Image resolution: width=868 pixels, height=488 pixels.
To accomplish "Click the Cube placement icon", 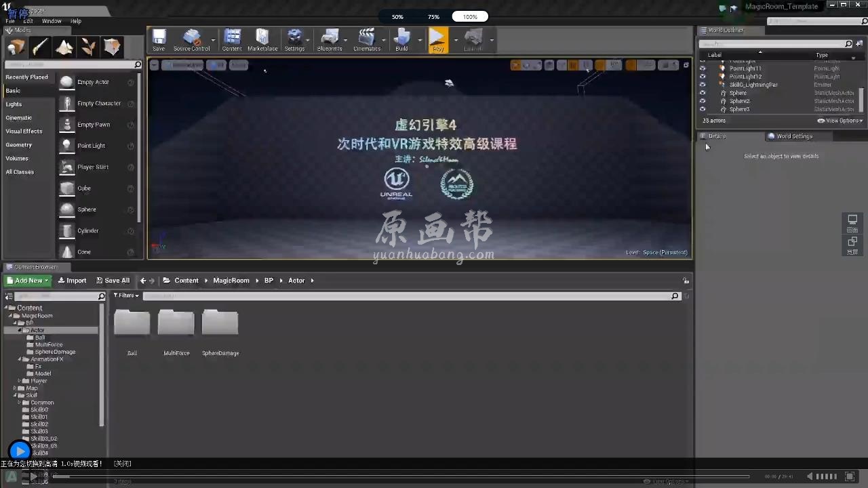I will 66,188.
